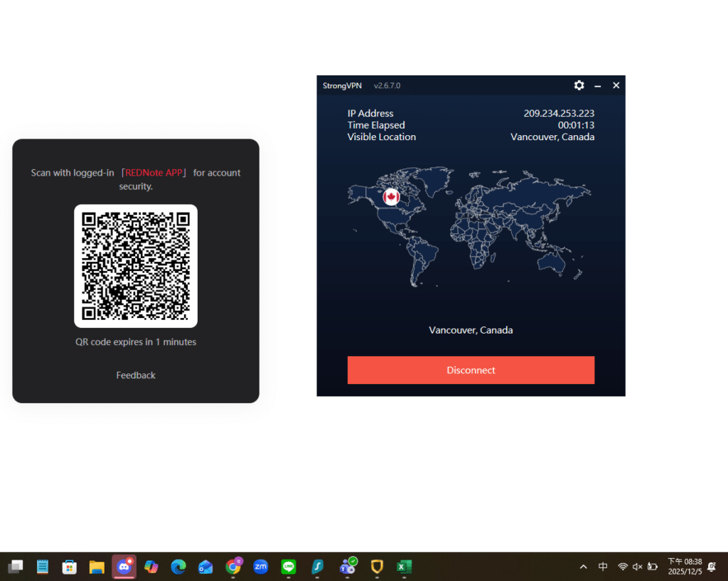Viewport: 728px width, 581px height.
Task: Click the REDNote login QR code
Action: pos(136,266)
